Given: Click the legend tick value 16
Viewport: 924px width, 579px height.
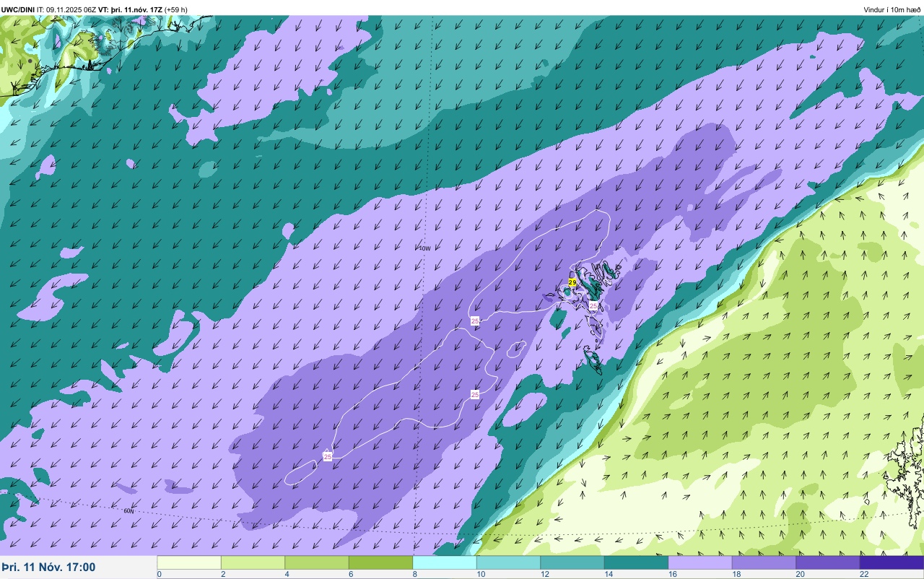Looking at the screenshot, I should pyautogui.click(x=671, y=574).
